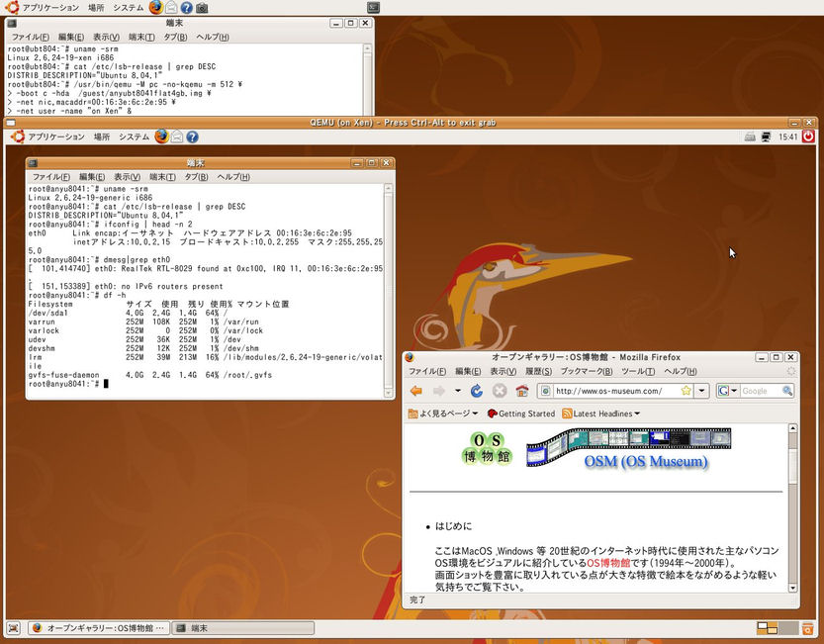This screenshot has height=644, width=824.
Task: Open the host panel アプリケーション menu
Action: [50, 8]
